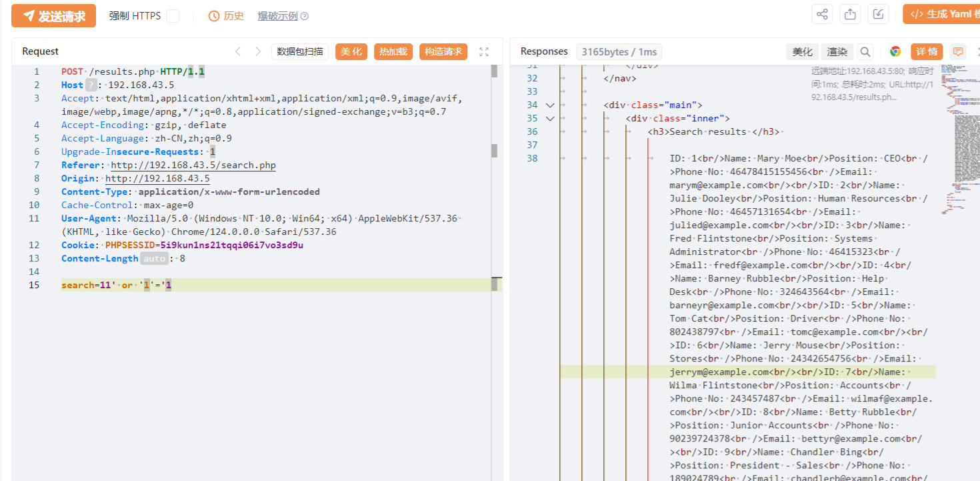Click the Accept-Language zh-CN line
Viewport: 980px width, 481px height.
click(x=147, y=138)
